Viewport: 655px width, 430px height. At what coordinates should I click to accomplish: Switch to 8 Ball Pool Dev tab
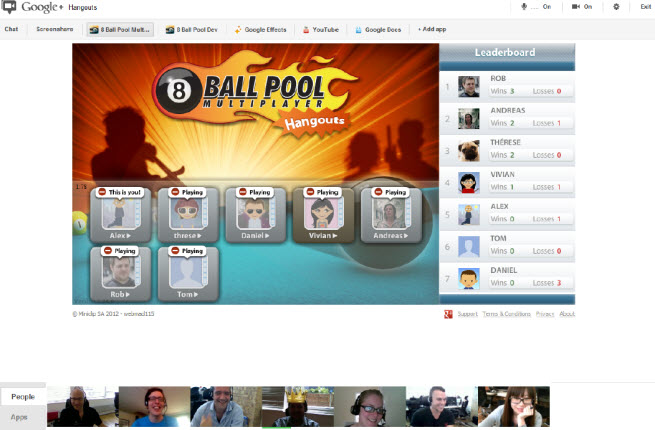point(192,30)
